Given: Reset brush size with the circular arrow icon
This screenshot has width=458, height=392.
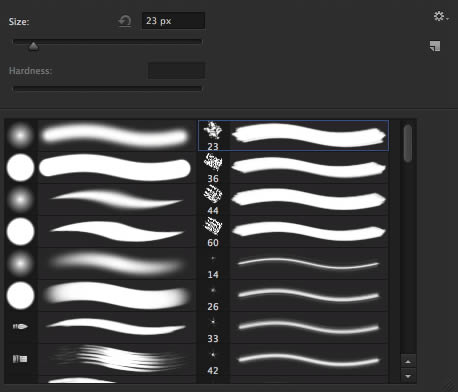Looking at the screenshot, I should (125, 21).
